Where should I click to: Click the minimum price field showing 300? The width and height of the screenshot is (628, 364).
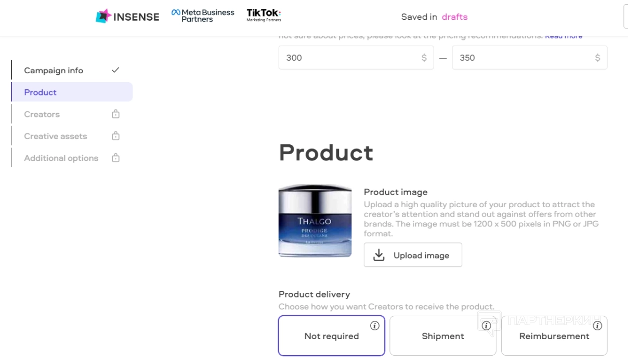point(356,58)
